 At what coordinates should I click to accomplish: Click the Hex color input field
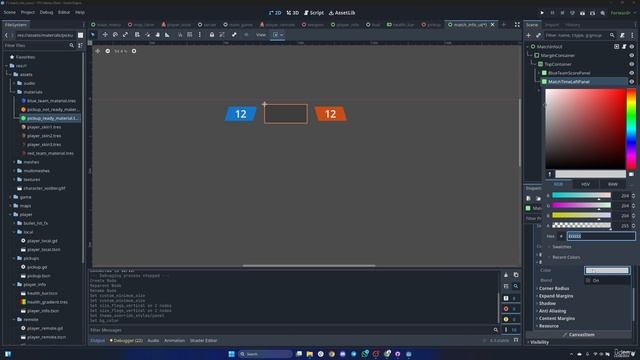click(x=601, y=236)
